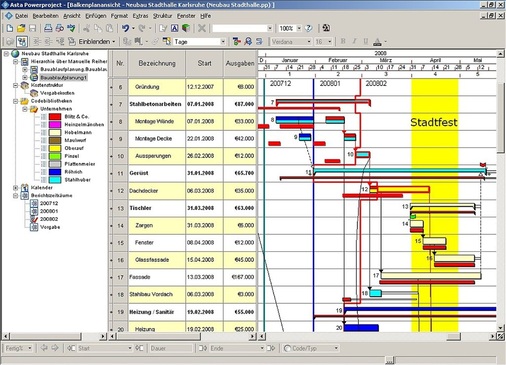Uncheck the 200802 reporting period checkbox
The image size is (506, 365).
point(34,219)
